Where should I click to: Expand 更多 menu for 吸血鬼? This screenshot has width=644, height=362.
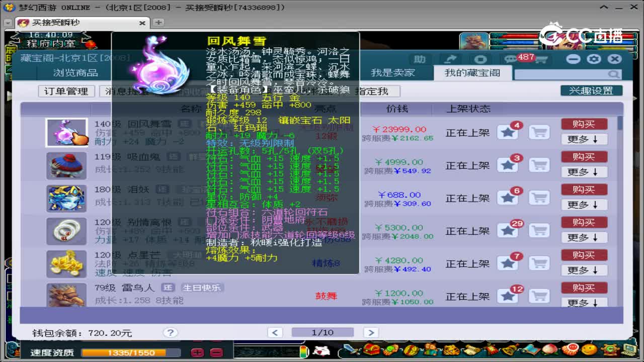coord(584,172)
